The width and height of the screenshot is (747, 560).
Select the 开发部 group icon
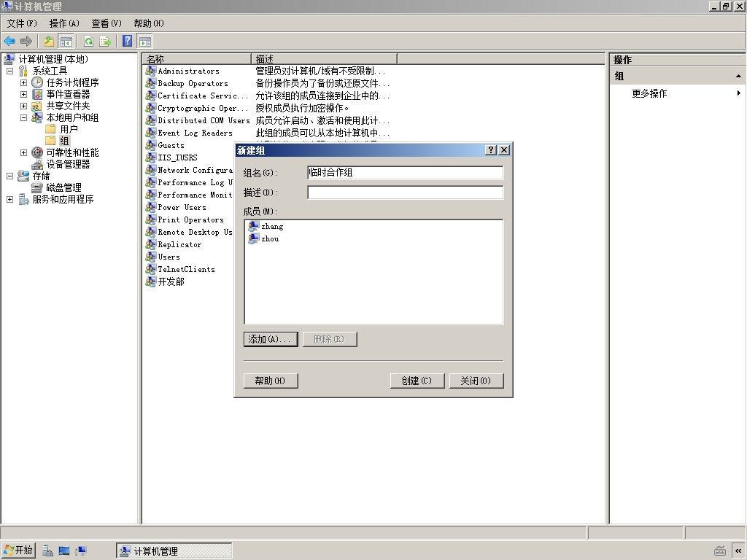(x=150, y=281)
